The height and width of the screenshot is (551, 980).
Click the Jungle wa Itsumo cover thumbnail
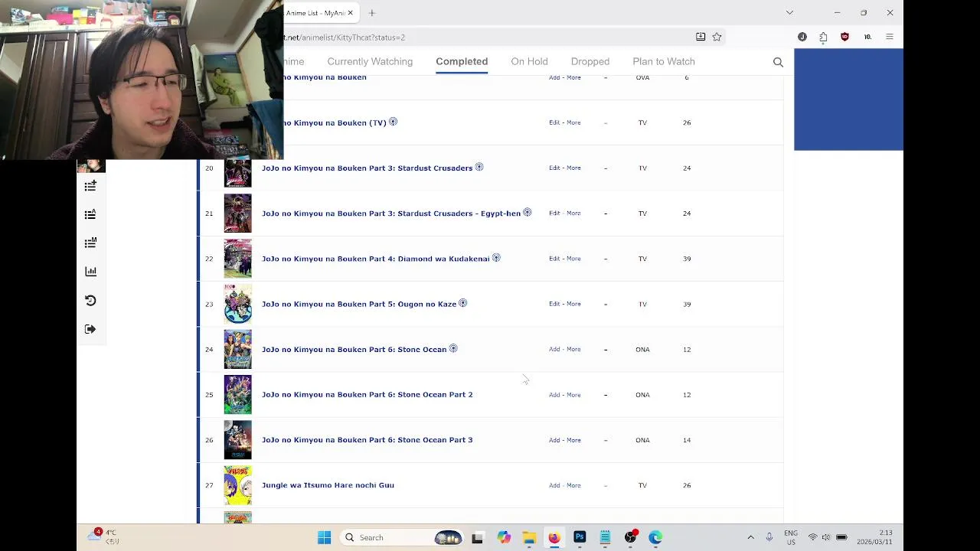coord(237,485)
